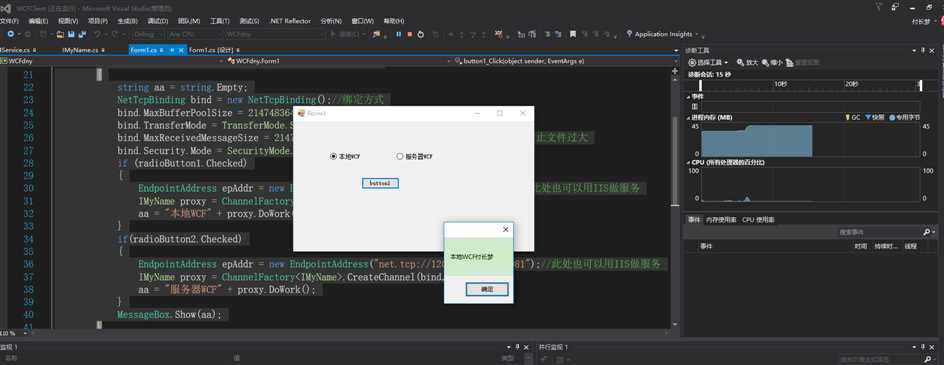The height and width of the screenshot is (365, 944).
Task: Open the .NET Reflector menu
Action: click(290, 20)
